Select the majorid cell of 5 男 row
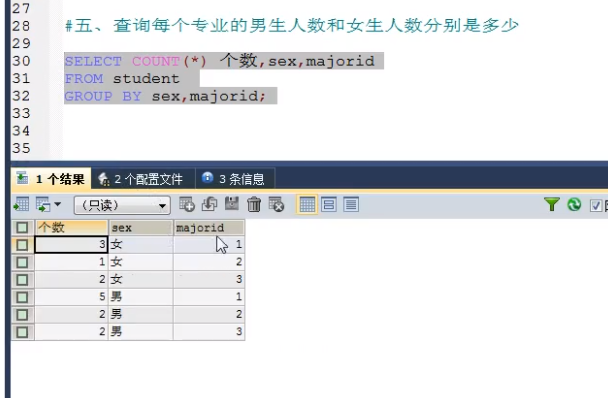The image size is (608, 398). point(209,297)
